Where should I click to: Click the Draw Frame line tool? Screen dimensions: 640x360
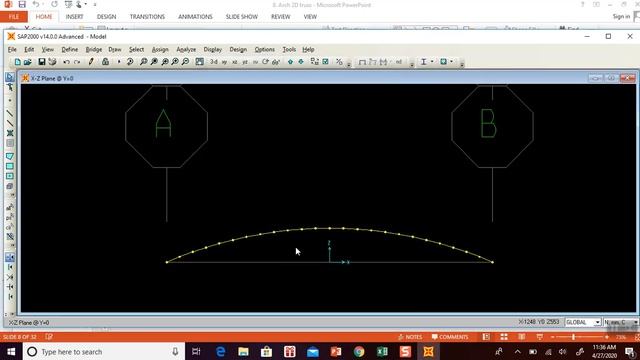(x=10, y=113)
